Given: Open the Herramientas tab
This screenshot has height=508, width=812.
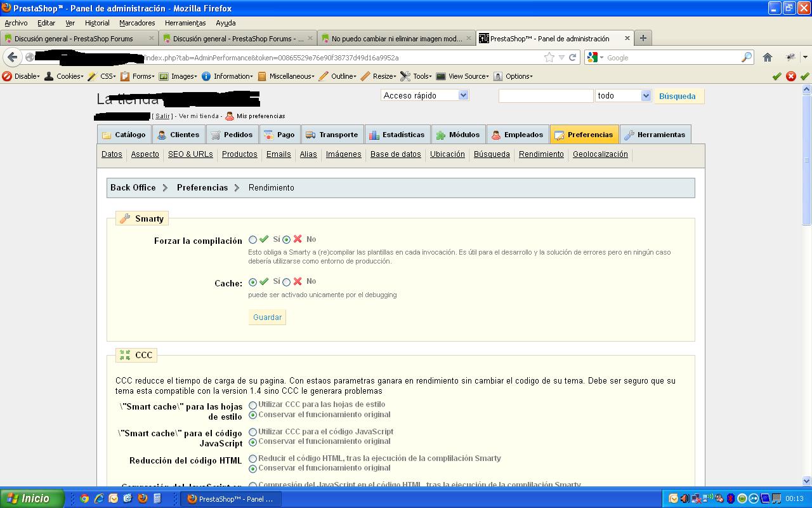Looking at the screenshot, I should click(x=655, y=135).
